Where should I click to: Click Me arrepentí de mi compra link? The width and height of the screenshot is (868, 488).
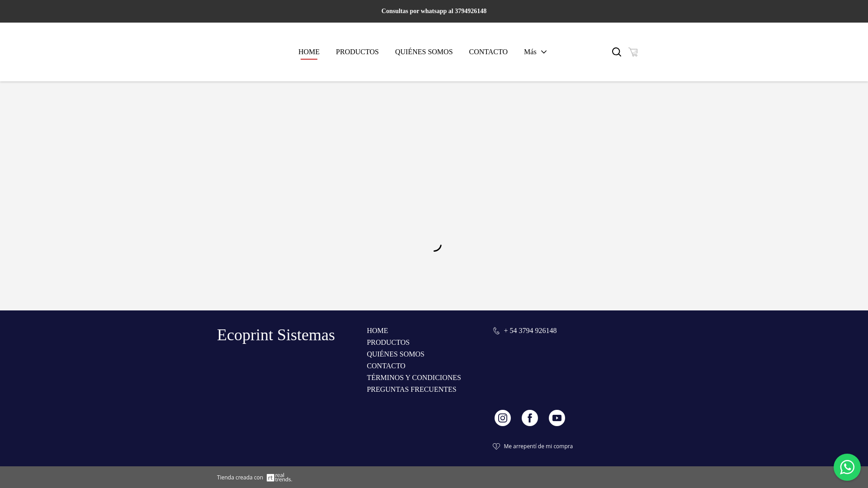click(x=538, y=446)
